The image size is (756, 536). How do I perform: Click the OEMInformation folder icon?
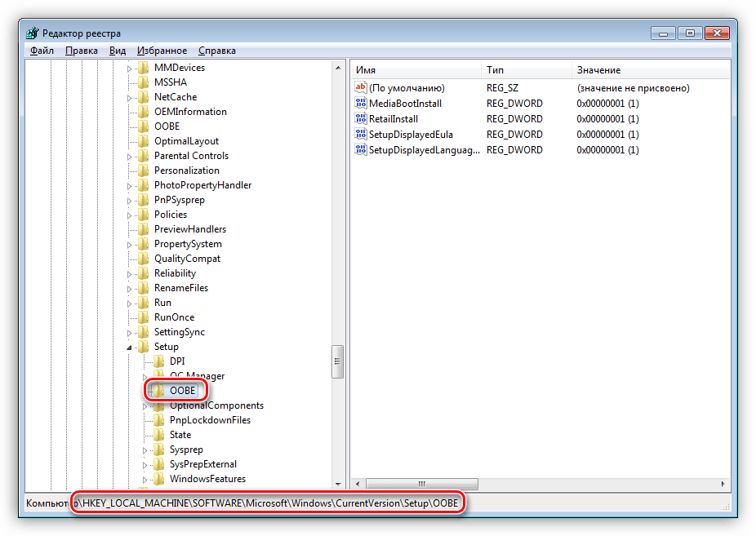tap(143, 112)
